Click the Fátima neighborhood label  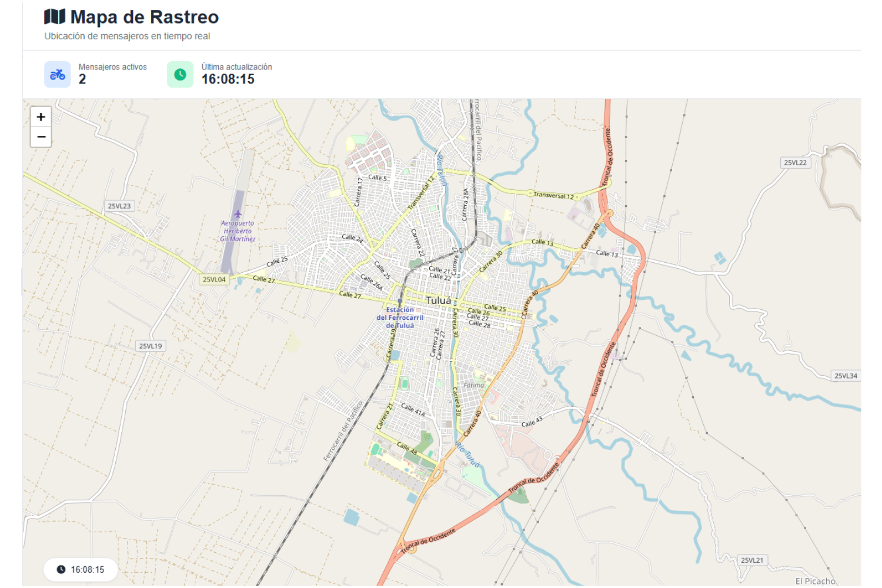point(474,385)
